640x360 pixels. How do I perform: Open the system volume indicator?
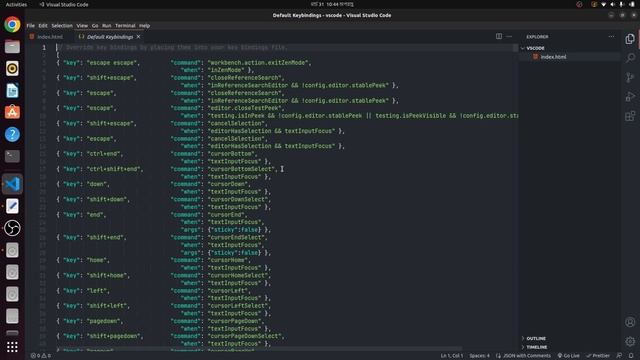(613, 4)
